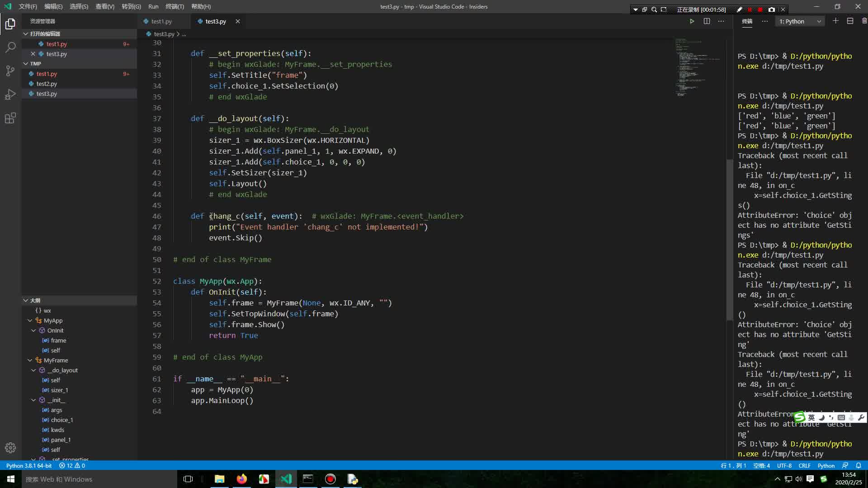The height and width of the screenshot is (488, 868).
Task: Click the code minimap preview
Action: [698, 68]
